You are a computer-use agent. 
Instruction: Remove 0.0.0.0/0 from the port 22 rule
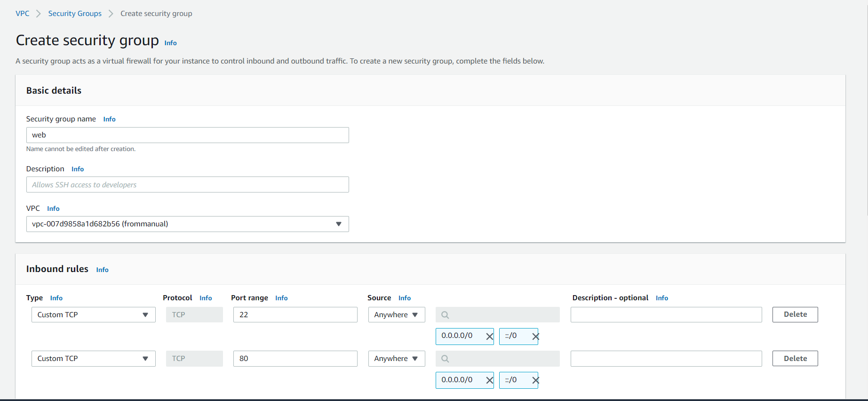click(x=489, y=337)
